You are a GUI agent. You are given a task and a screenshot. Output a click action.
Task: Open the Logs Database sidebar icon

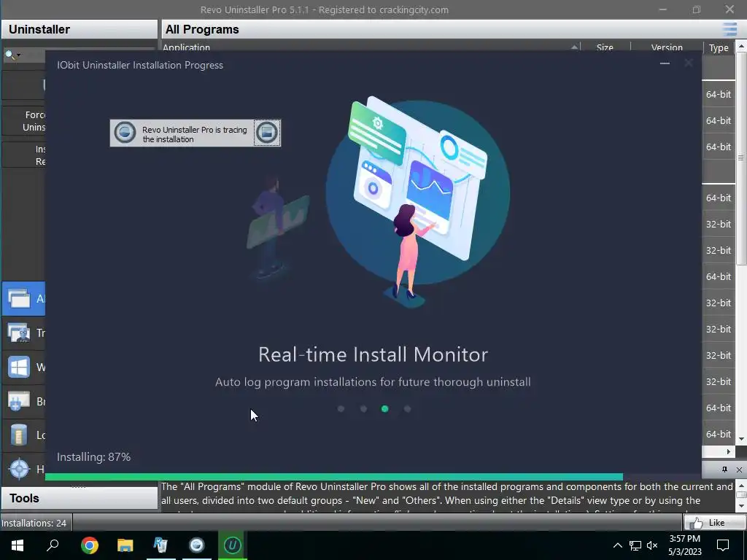point(19,435)
